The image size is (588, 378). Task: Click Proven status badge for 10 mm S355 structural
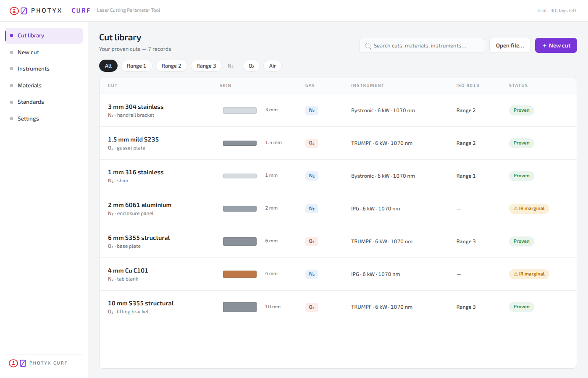point(521,307)
